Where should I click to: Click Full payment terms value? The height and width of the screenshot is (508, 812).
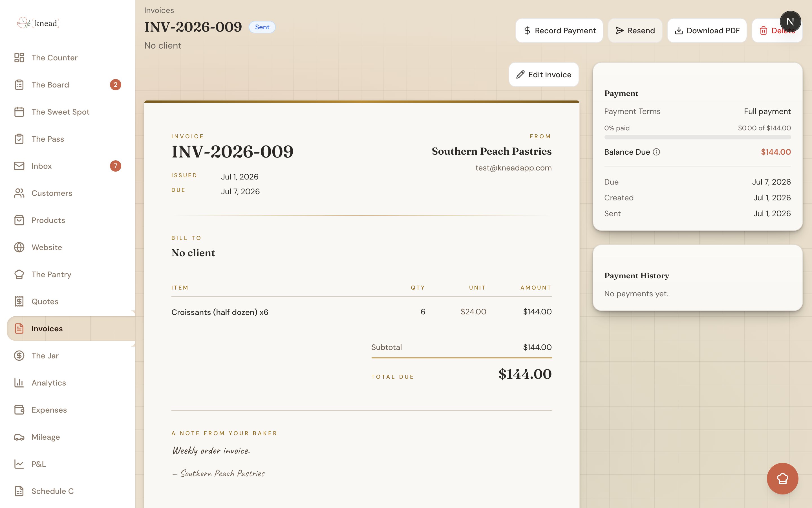767,111
